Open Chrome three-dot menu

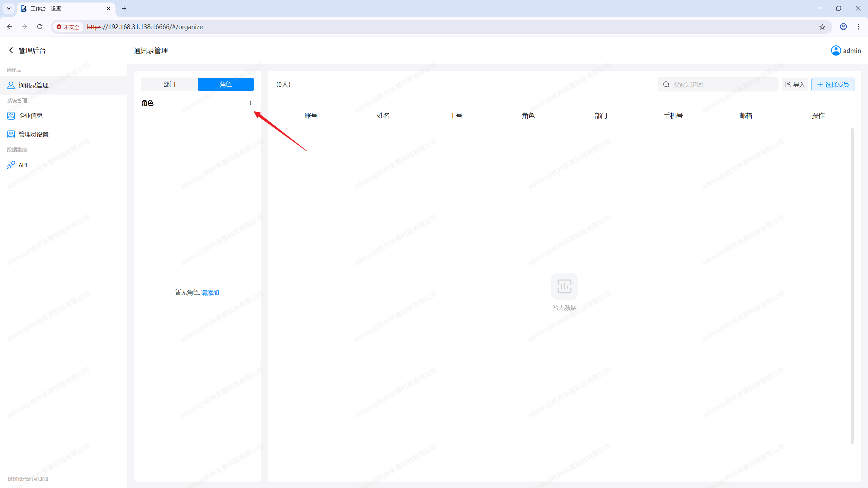click(859, 27)
